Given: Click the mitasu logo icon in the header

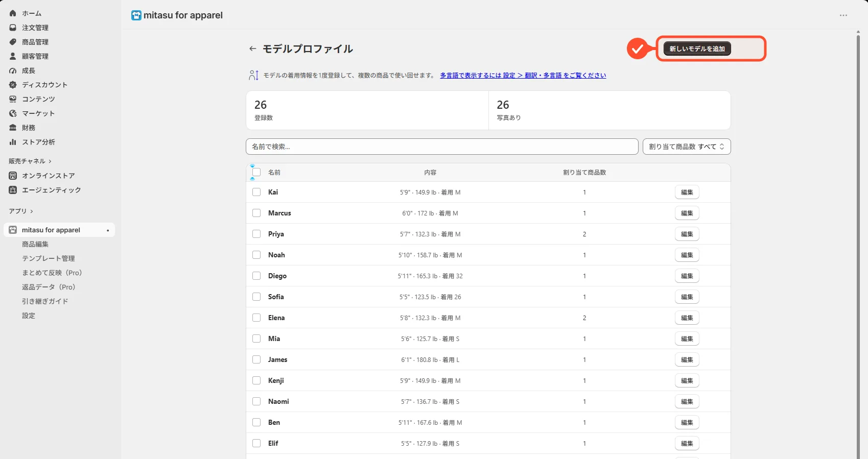Looking at the screenshot, I should point(136,15).
